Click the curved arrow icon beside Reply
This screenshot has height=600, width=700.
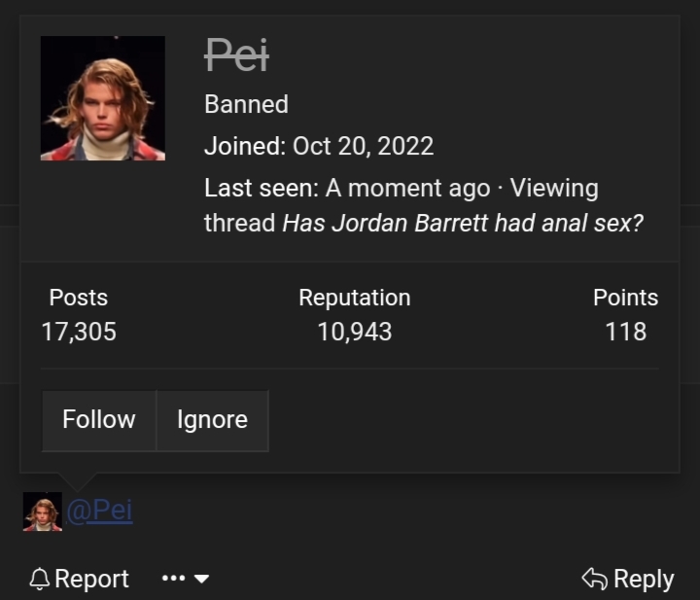(x=594, y=580)
